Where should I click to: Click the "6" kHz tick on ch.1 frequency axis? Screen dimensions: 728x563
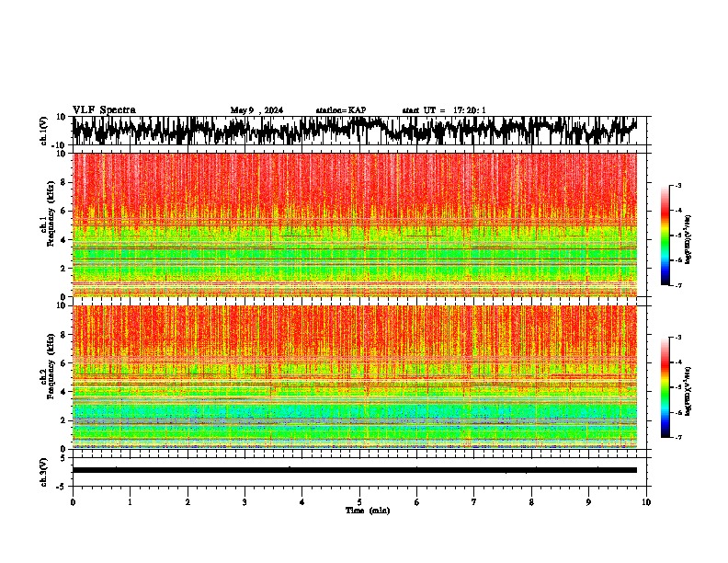[x=63, y=211]
